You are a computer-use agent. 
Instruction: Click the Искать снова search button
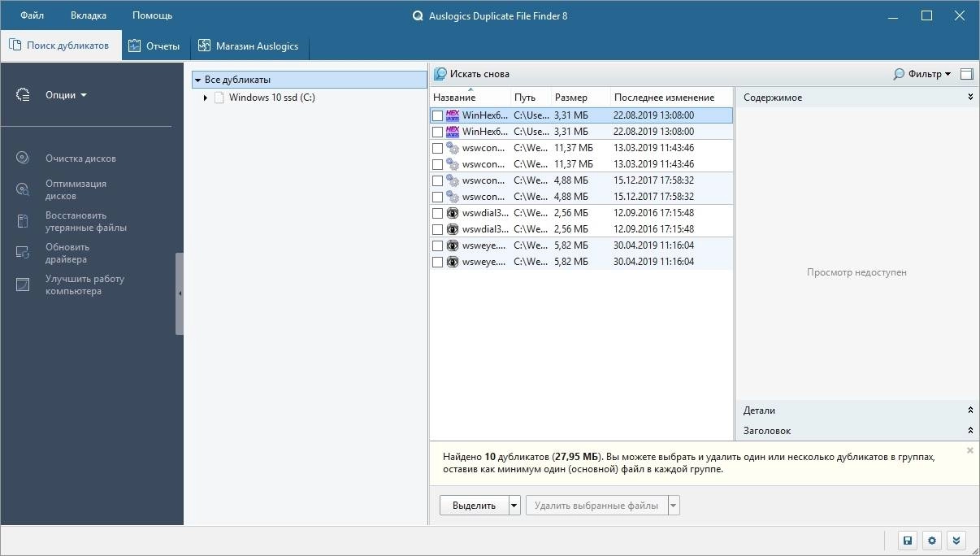pyautogui.click(x=472, y=74)
